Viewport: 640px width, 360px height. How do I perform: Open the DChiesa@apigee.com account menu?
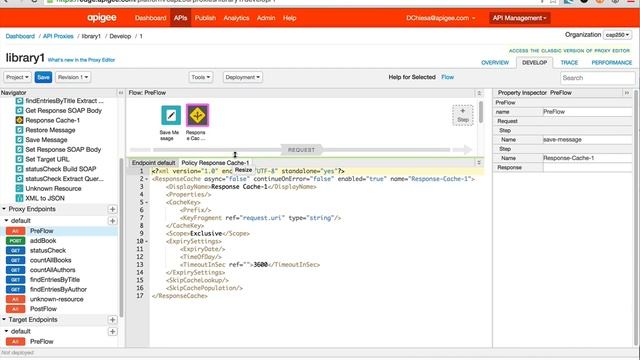(x=440, y=18)
